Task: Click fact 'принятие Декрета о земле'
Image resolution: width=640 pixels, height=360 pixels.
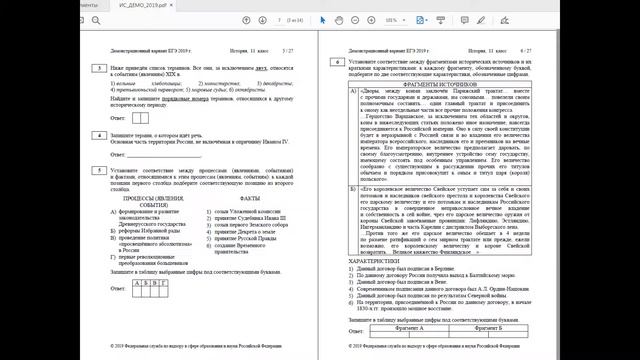Action: [x=245, y=232]
